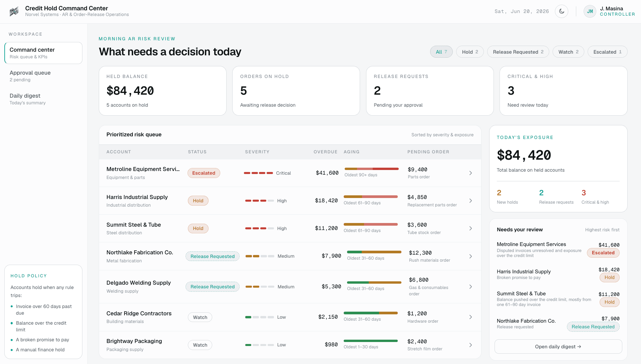Click 'Invoice over 60 days past due' rule
This screenshot has width=641, height=364.
click(x=43, y=310)
